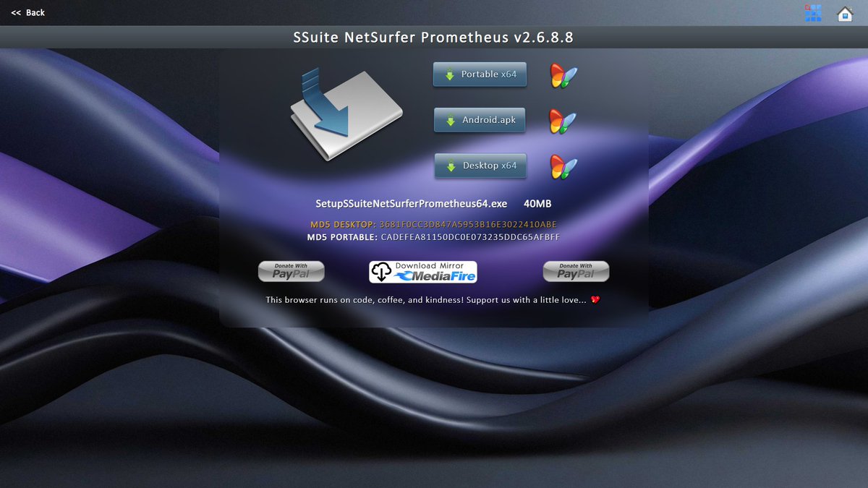Viewport: 868px width, 488px height.
Task: Click butterfly icon next to Desktop x64
Action: pos(563,167)
